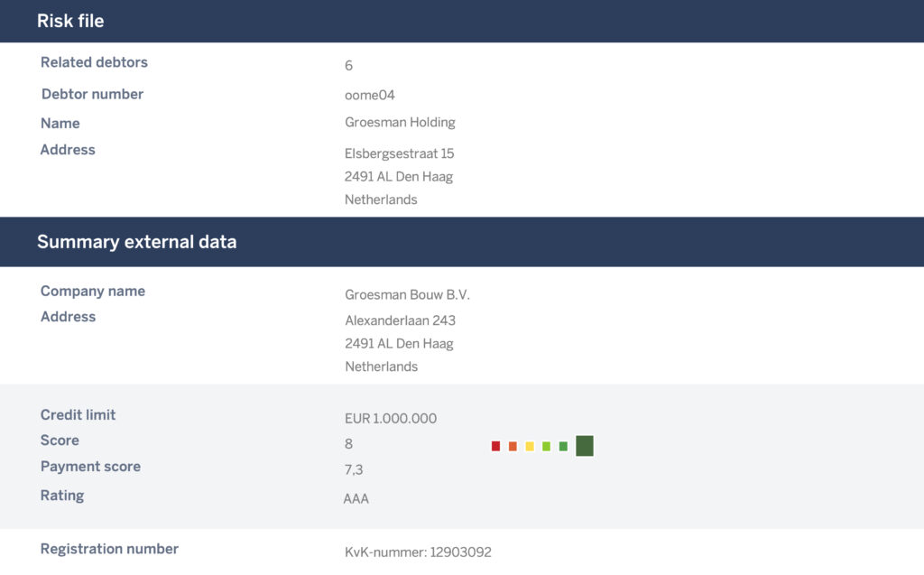Select the Name value Groesman Holding
924x575 pixels.
tap(400, 122)
